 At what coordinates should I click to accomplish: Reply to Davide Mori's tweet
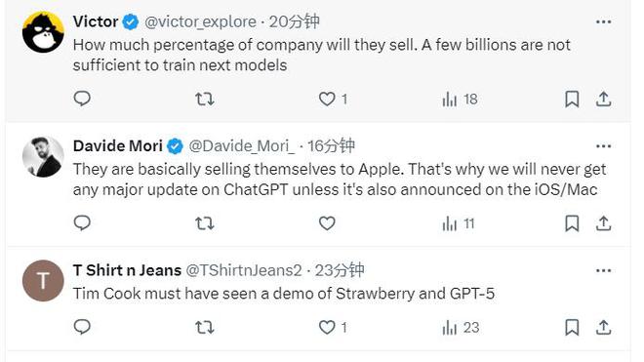point(82,223)
